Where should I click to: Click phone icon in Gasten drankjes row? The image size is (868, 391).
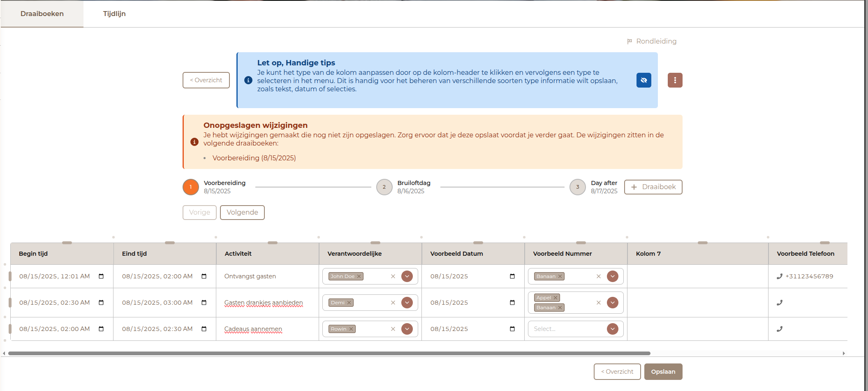780,303
